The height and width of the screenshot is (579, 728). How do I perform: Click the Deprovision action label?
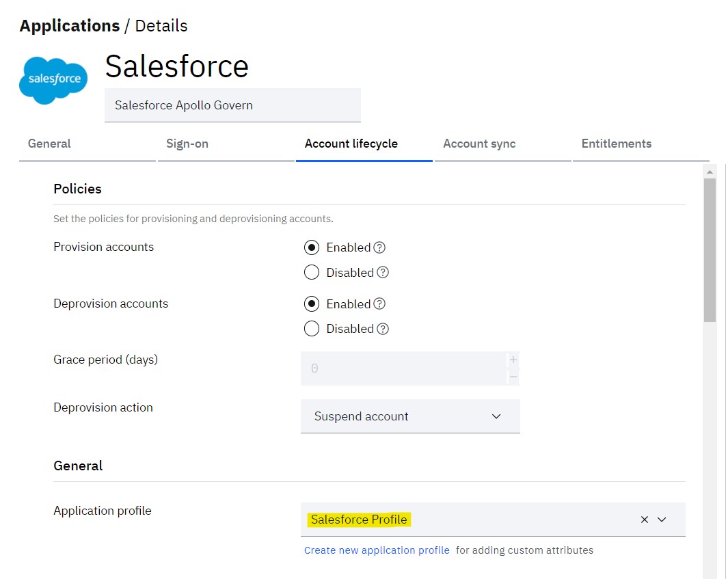103,407
